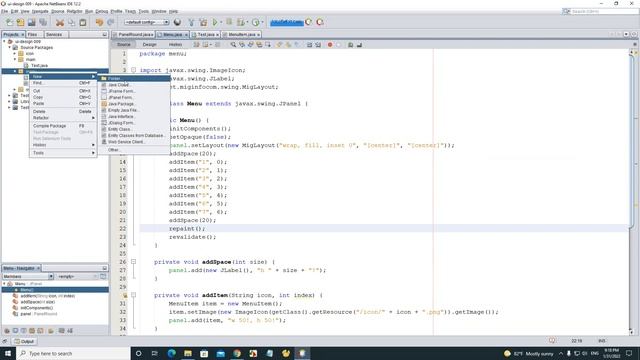Click the first filter icon in Navigator bottom bar
640x360 pixels.
tap(7, 331)
